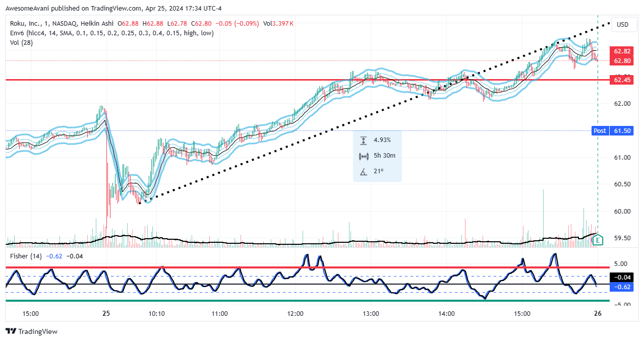The height and width of the screenshot is (341, 644).
Task: Click the TradingView logo at bottom left
Action: coord(31,331)
